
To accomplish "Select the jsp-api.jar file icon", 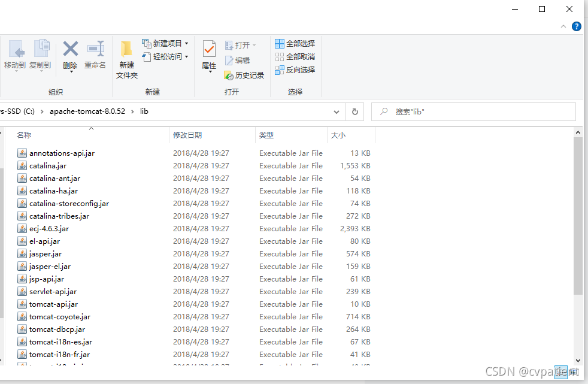I will (x=22, y=279).
